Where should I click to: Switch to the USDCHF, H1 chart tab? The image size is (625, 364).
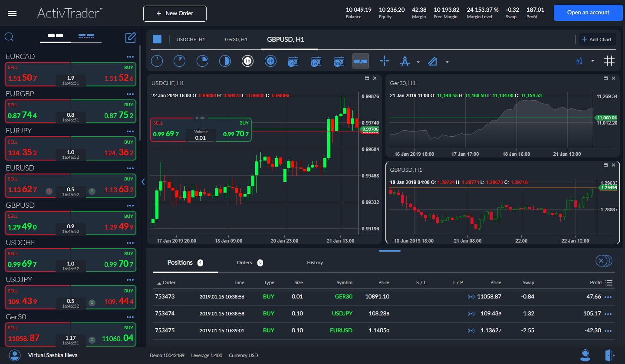tap(191, 39)
